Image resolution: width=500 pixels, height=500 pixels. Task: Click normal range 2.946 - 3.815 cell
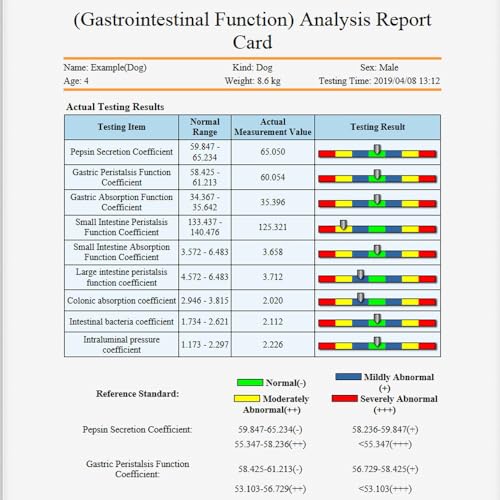click(x=205, y=300)
